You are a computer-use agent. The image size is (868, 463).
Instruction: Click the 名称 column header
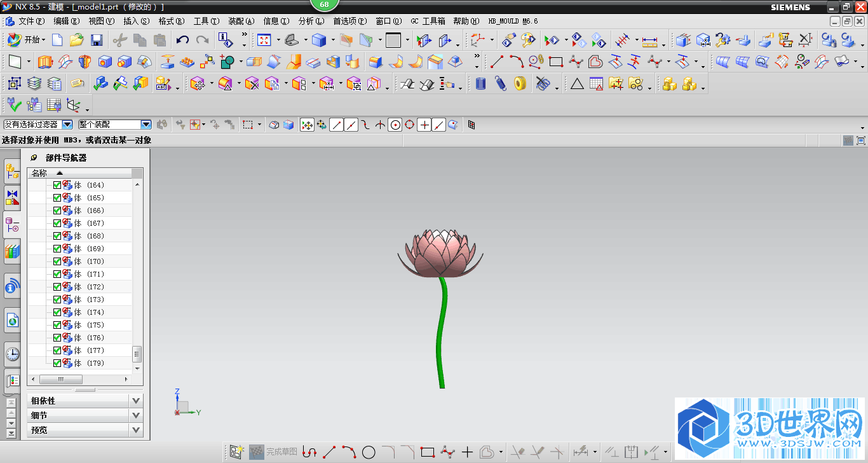(x=79, y=173)
